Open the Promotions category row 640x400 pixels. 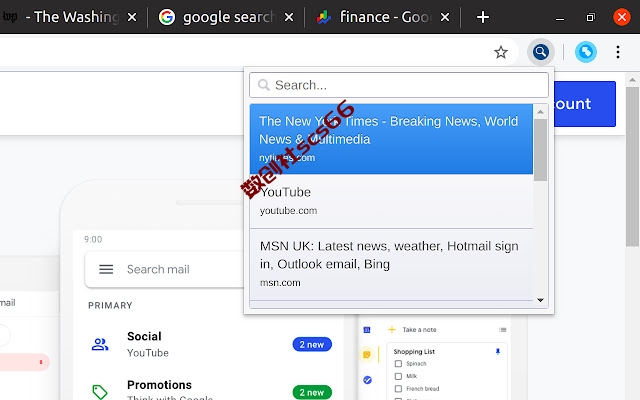pyautogui.click(x=210, y=390)
